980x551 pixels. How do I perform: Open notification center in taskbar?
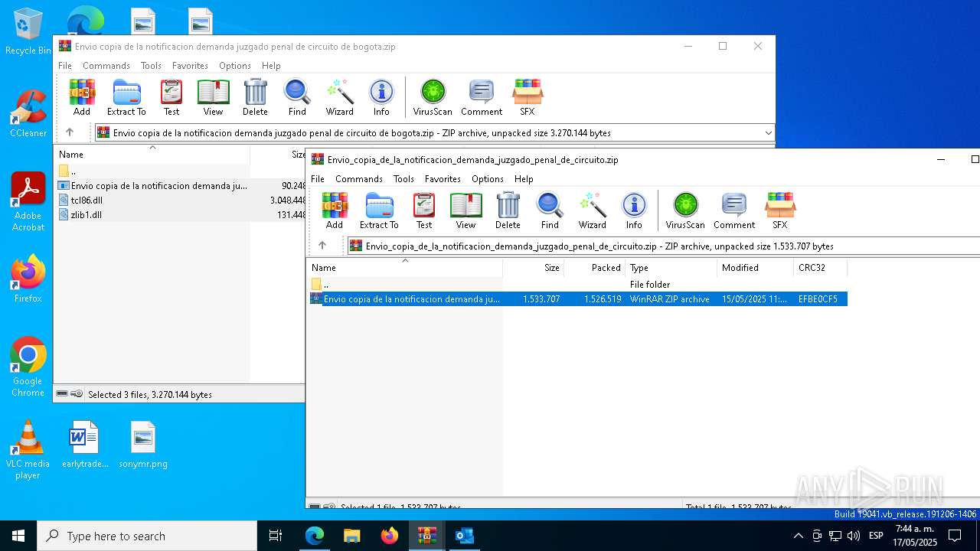click(955, 536)
